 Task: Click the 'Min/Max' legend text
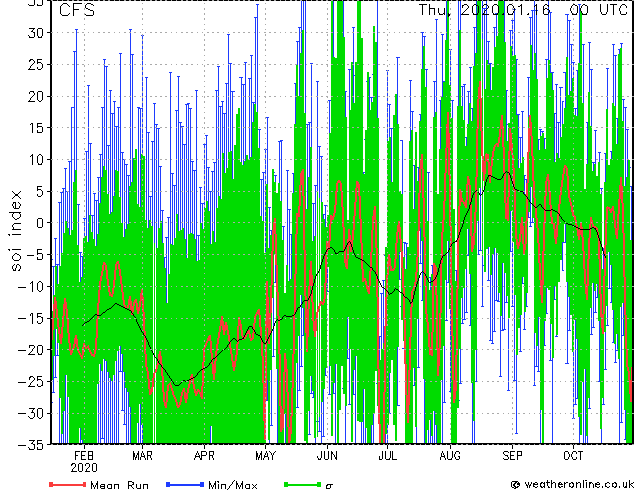click(x=232, y=485)
